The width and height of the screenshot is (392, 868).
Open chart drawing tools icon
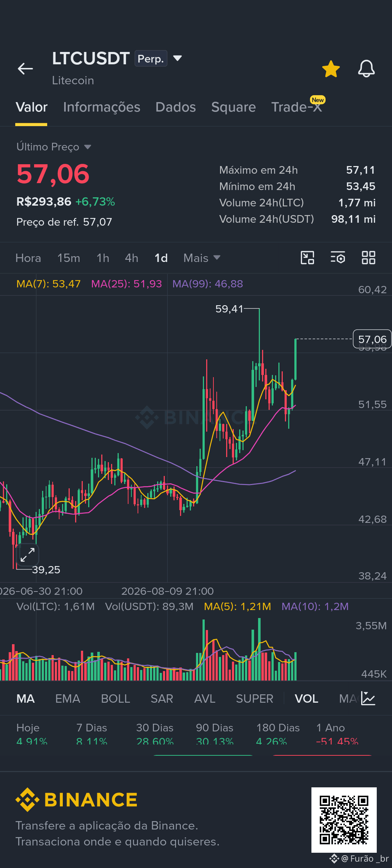pos(307,258)
